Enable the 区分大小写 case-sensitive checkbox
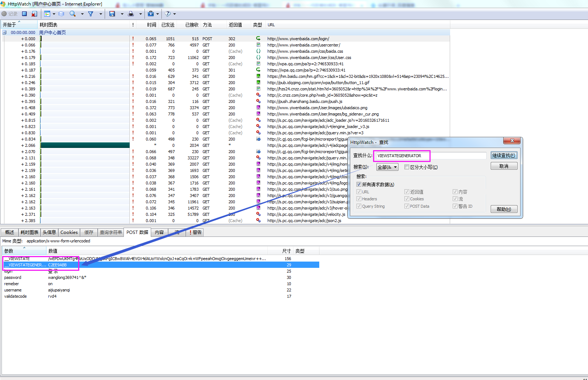This screenshot has height=380, width=588. pyautogui.click(x=407, y=167)
